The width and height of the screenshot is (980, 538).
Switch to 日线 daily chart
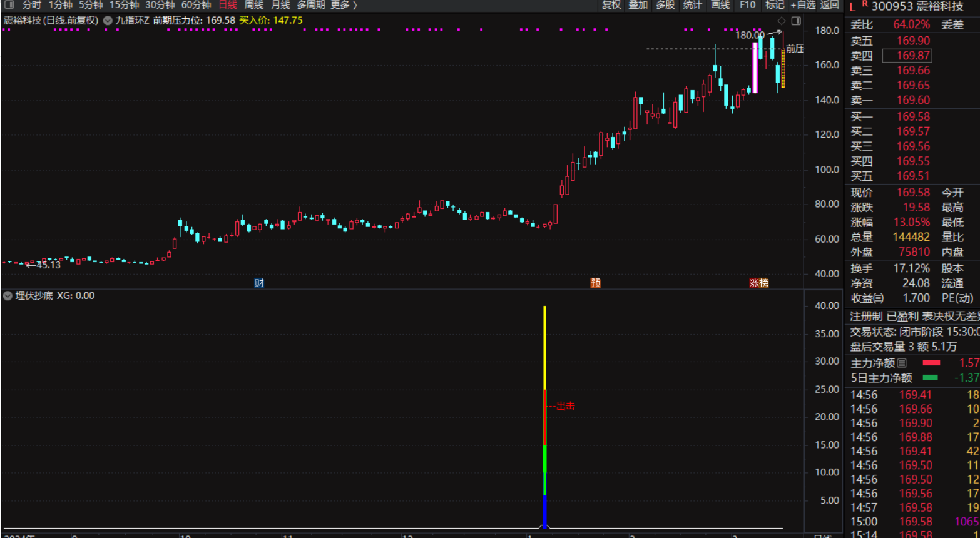coord(228,5)
